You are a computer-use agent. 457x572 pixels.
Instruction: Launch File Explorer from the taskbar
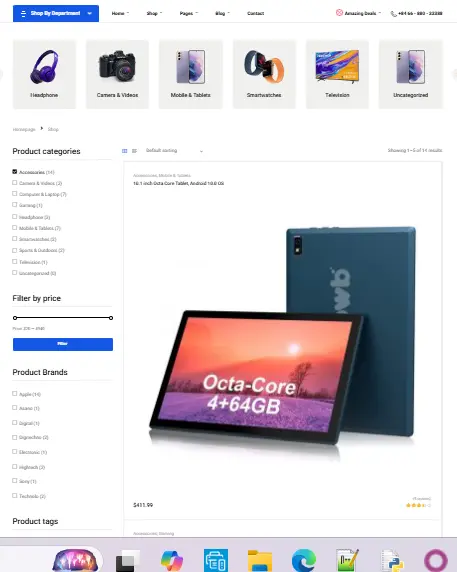(x=260, y=560)
